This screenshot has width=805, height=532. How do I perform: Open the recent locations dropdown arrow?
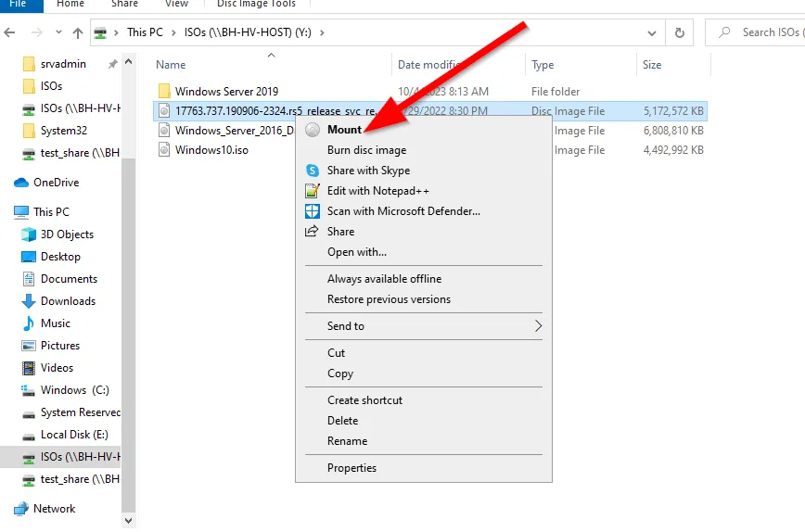[58, 32]
